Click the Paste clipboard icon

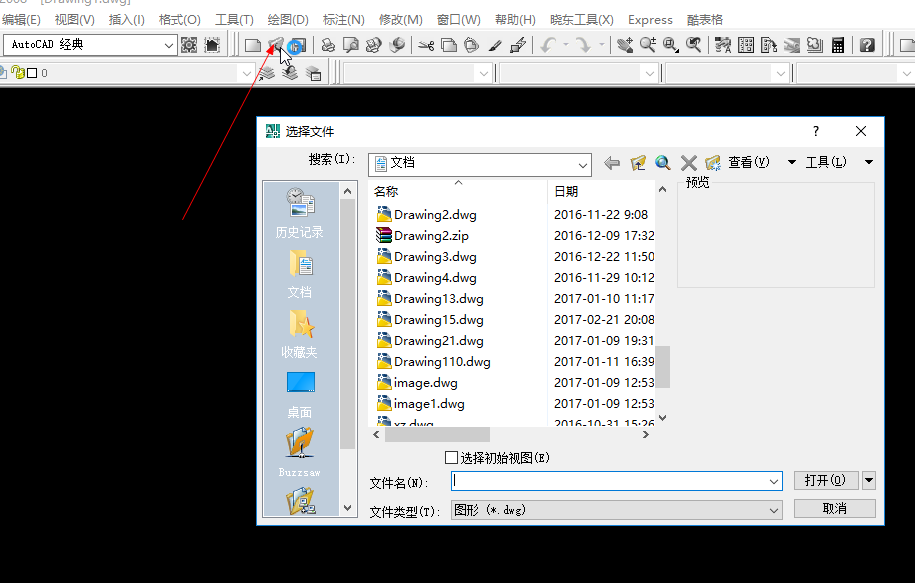472,45
